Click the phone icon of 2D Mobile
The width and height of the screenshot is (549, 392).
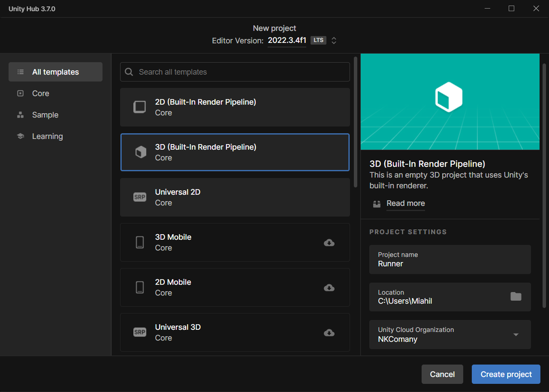140,287
